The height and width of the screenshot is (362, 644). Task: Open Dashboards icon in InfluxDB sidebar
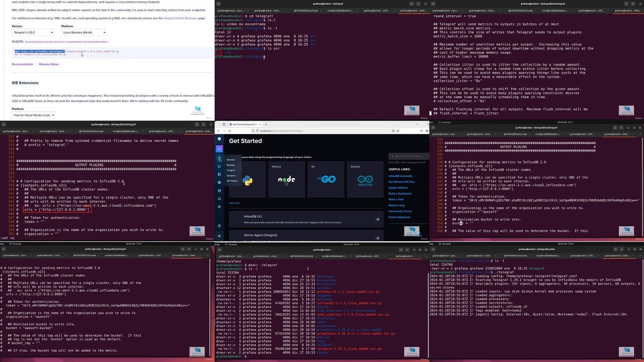pos(219,182)
